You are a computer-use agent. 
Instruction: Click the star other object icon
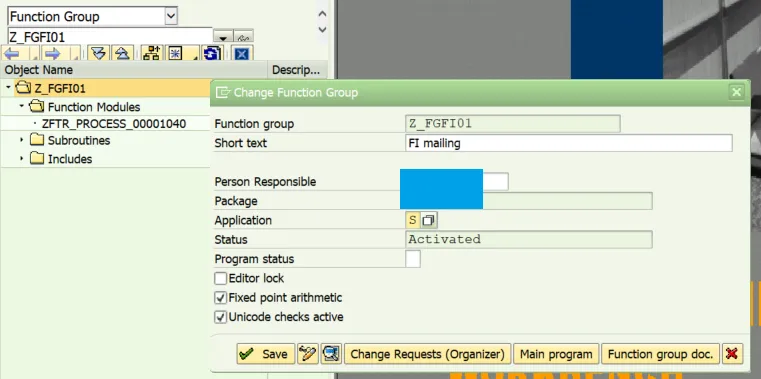point(176,53)
